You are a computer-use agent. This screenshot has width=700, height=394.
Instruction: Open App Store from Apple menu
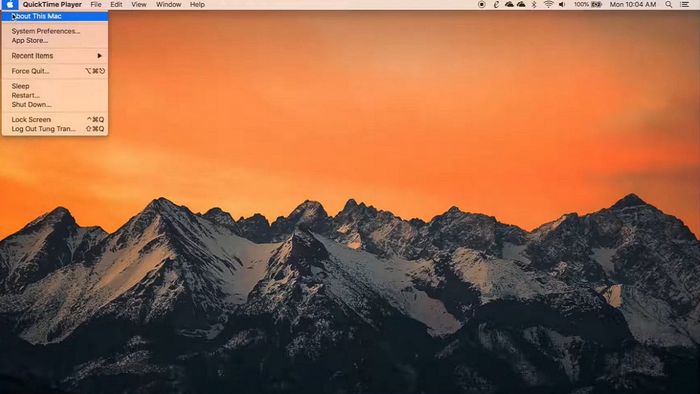click(x=54, y=41)
